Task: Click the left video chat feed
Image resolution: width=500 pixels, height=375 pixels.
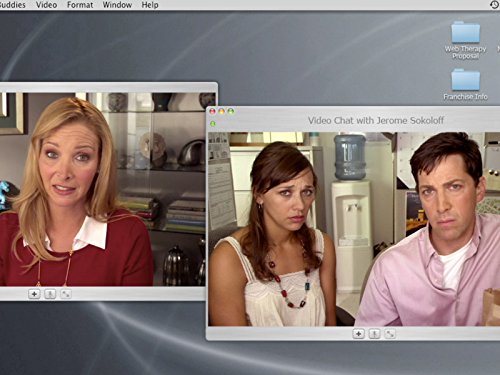Action: tap(103, 189)
